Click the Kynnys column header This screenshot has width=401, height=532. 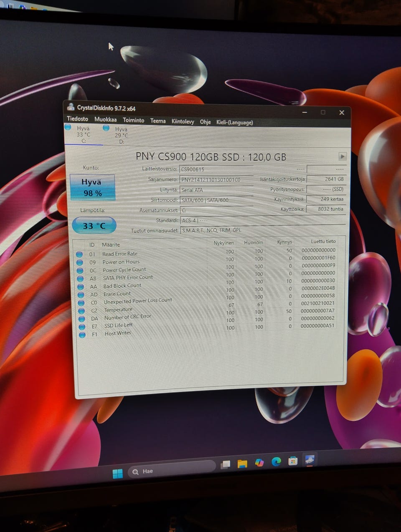coord(284,242)
